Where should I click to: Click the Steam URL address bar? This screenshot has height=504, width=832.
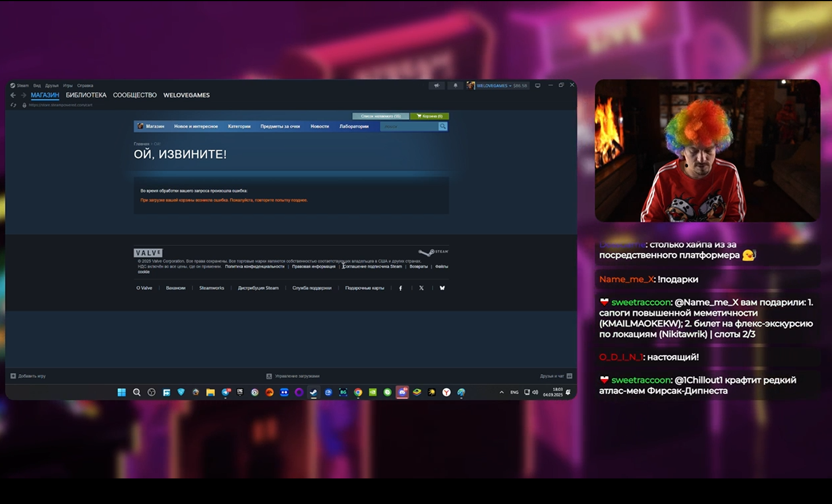[x=60, y=105]
